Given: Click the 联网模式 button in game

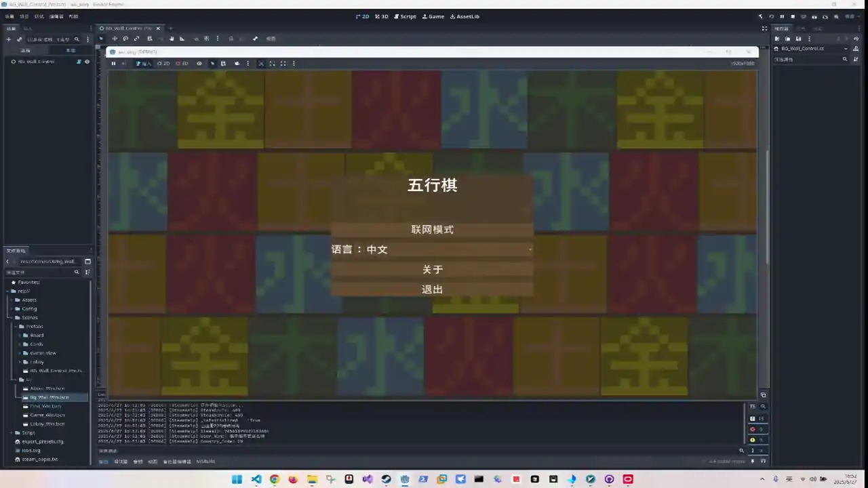Looking at the screenshot, I should pos(432,230).
